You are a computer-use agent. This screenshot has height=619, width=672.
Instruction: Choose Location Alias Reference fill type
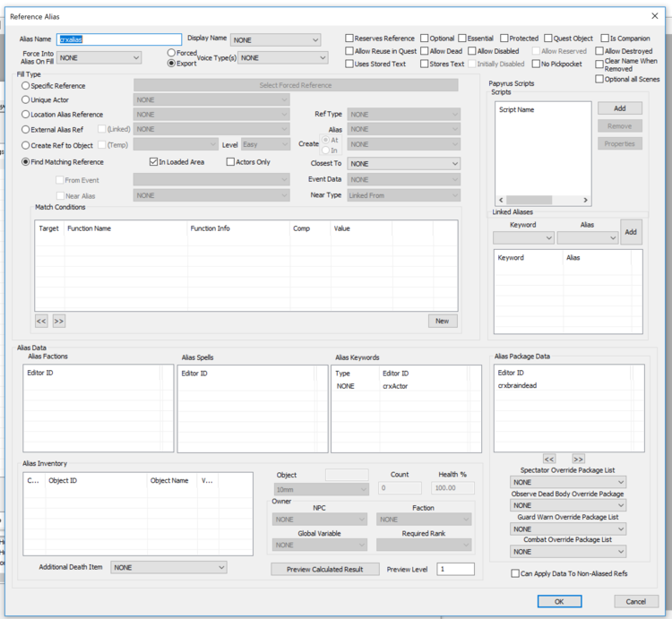click(26, 115)
